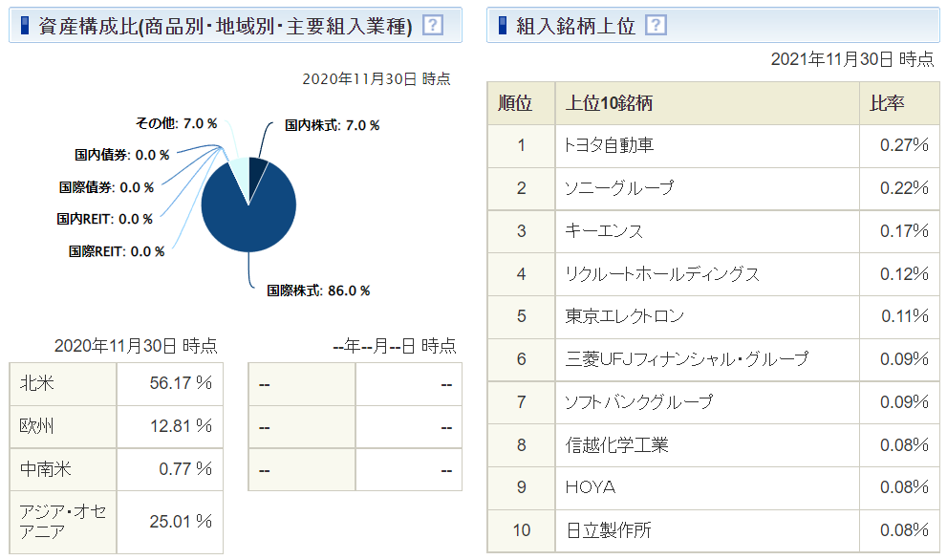Click help icon beside 組入銘柄上位 heading
This screenshot has width=947, height=560.
point(656,26)
